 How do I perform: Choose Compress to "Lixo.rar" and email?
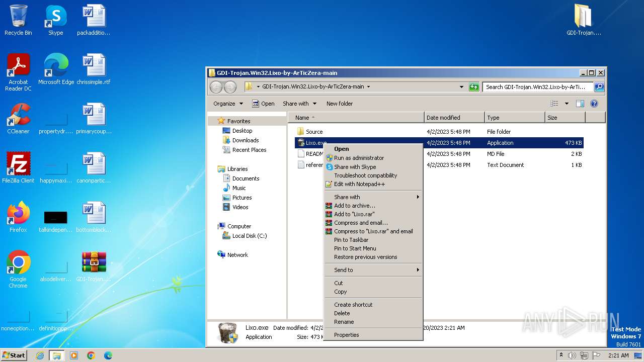[373, 231]
